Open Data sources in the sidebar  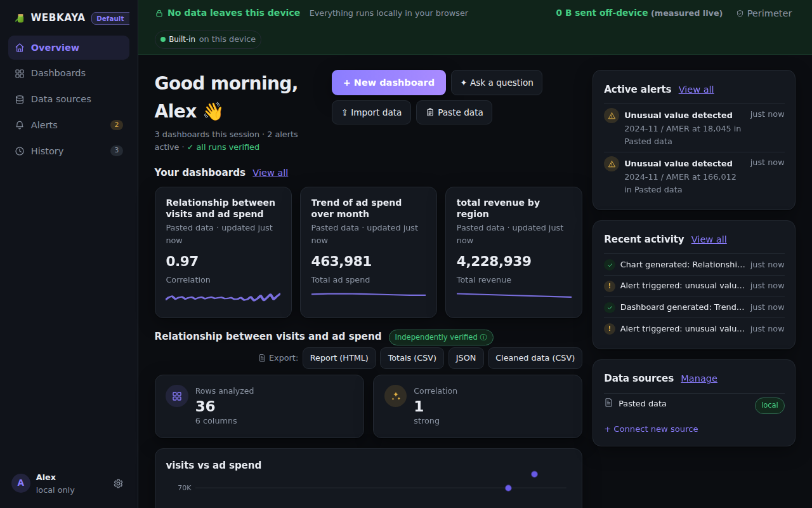pos(69,99)
